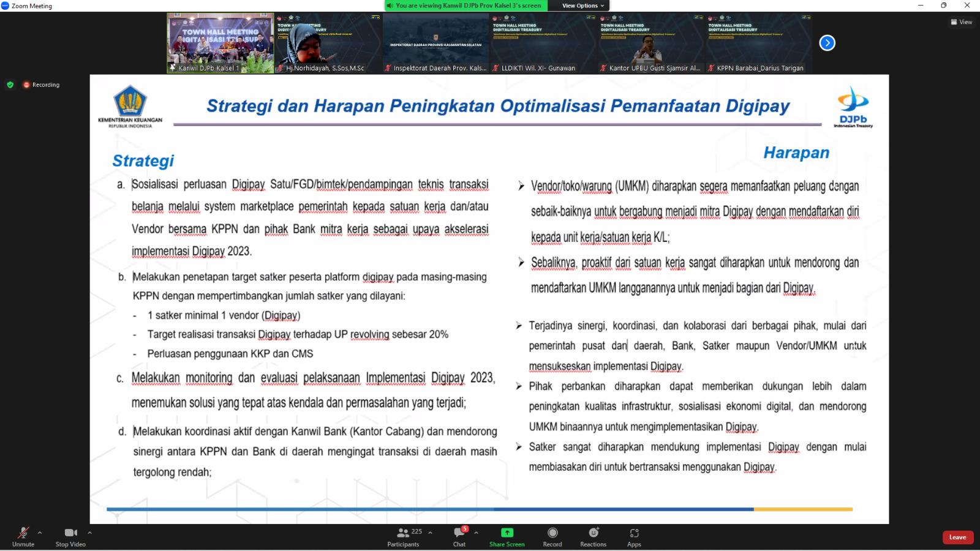The image size is (980, 551).
Task: Expand the participants options caret
Action: 430,533
